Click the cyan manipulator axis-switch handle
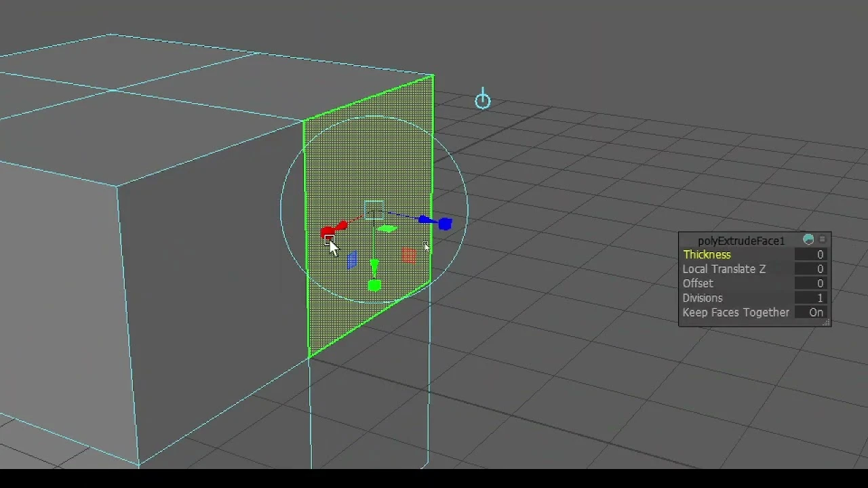868x488 pixels. point(482,100)
